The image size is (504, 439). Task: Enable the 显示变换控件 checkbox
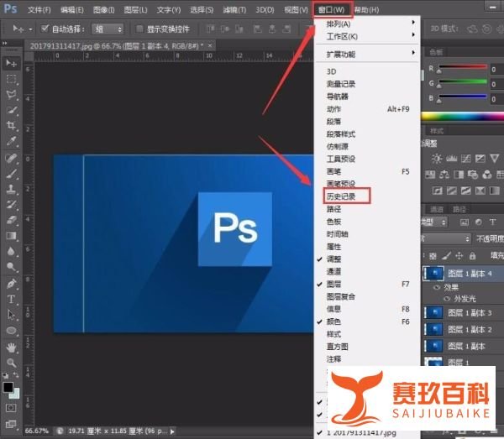coord(139,29)
